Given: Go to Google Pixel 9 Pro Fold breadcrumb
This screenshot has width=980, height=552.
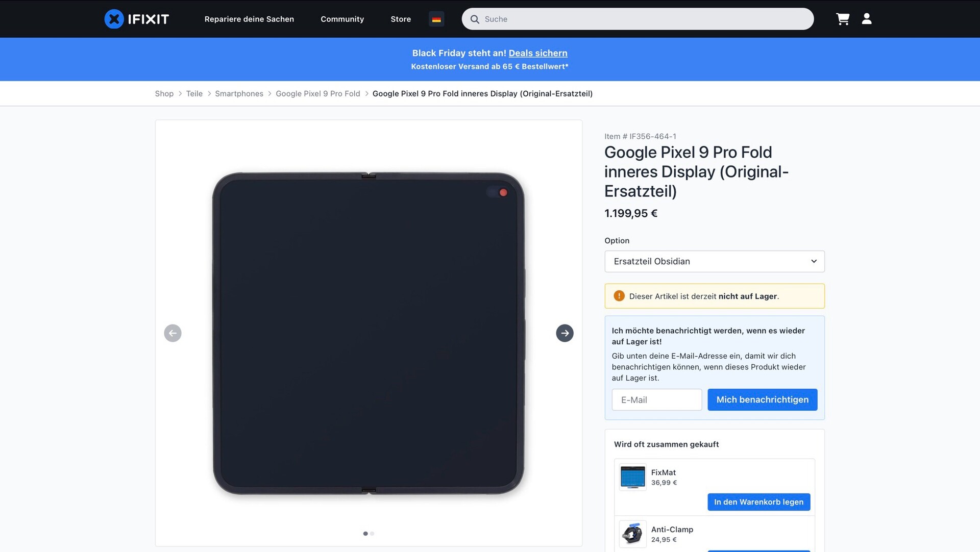Looking at the screenshot, I should coord(317,93).
